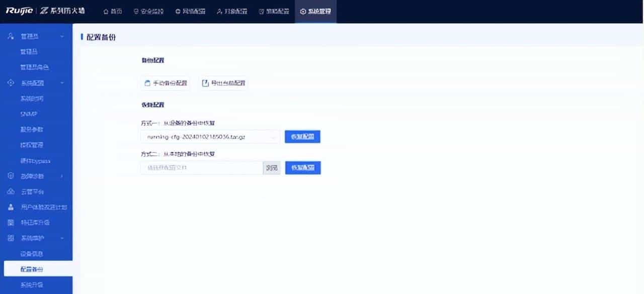Click the administrator person icon in the sidebar

10,36
